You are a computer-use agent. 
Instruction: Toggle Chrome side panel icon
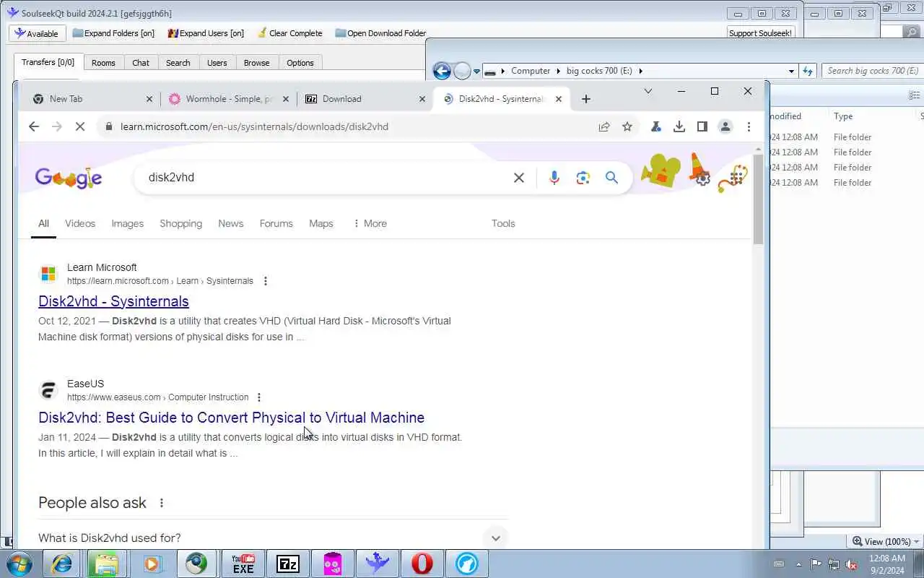(x=702, y=126)
